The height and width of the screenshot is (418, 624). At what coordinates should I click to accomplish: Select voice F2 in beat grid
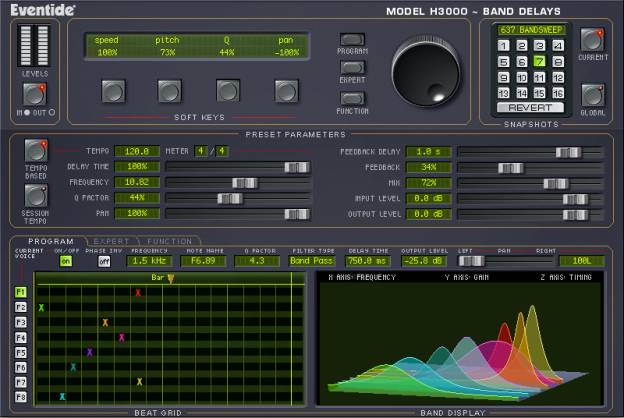(21, 307)
